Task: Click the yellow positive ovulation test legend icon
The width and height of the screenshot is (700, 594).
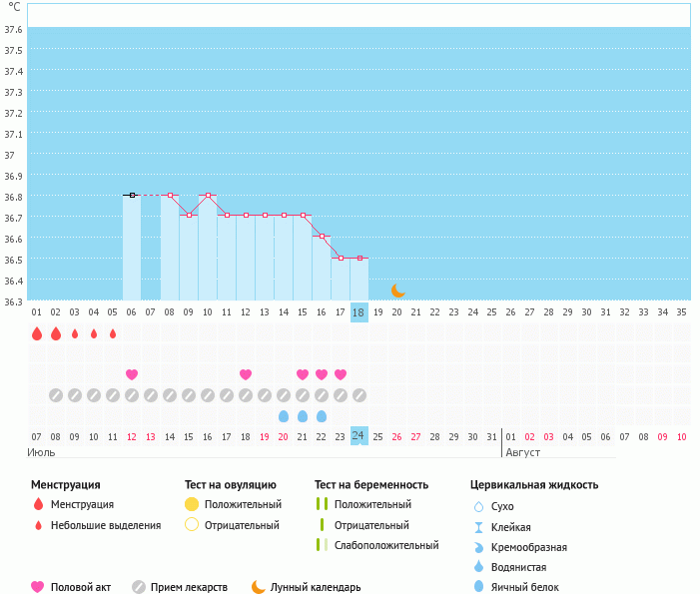Action: click(x=192, y=504)
